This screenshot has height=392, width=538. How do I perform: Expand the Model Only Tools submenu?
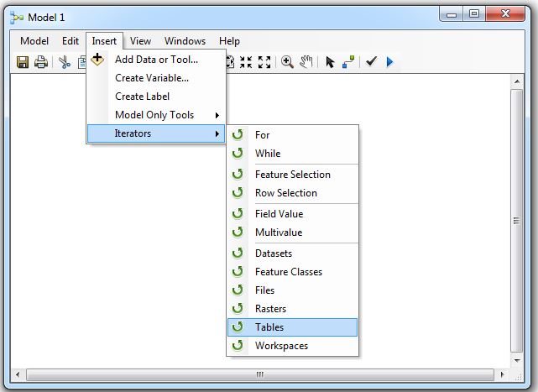pos(156,115)
